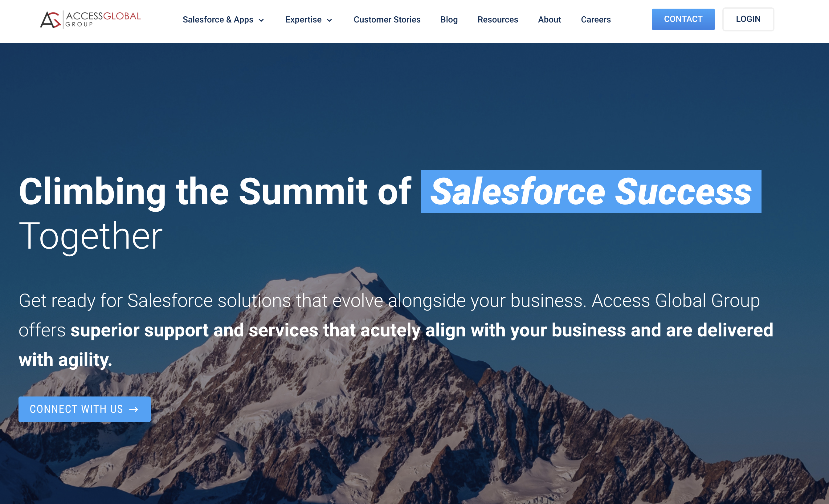829x504 pixels.
Task: Click the AG logo emblem
Action: [51, 19]
